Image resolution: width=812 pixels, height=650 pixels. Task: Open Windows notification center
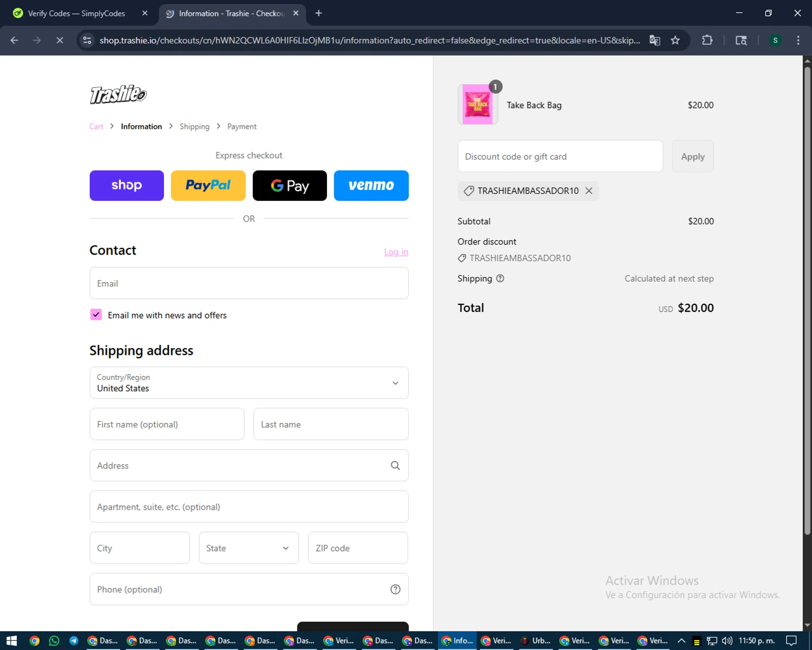791,641
